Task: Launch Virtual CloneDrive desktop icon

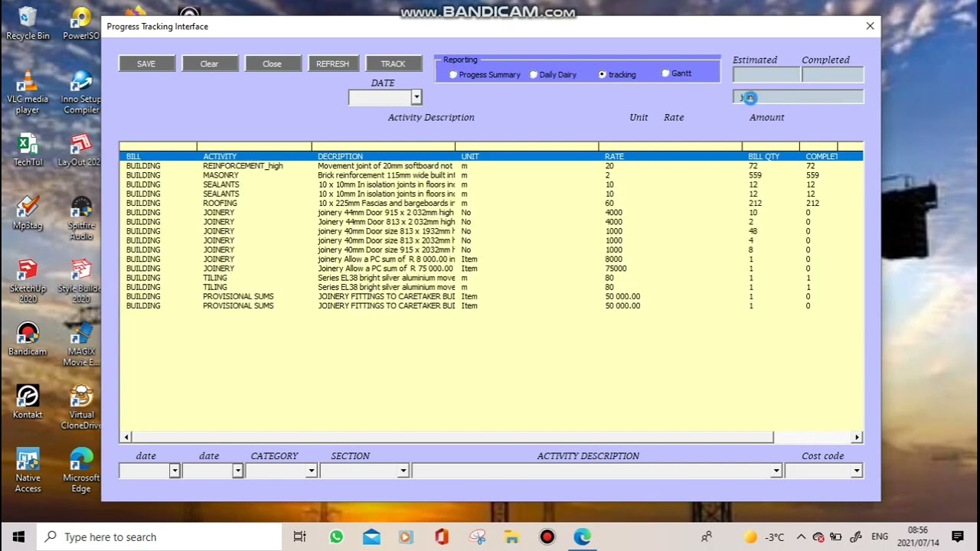Action: click(x=81, y=407)
